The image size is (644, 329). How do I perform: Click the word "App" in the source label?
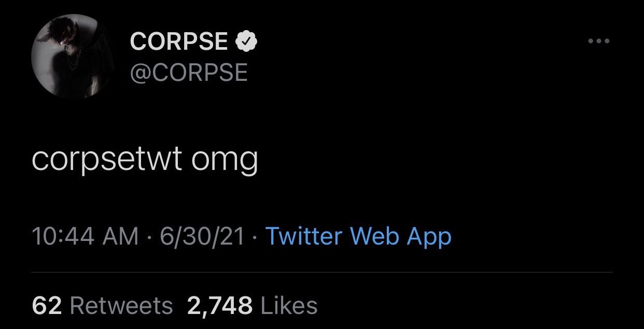(x=429, y=237)
